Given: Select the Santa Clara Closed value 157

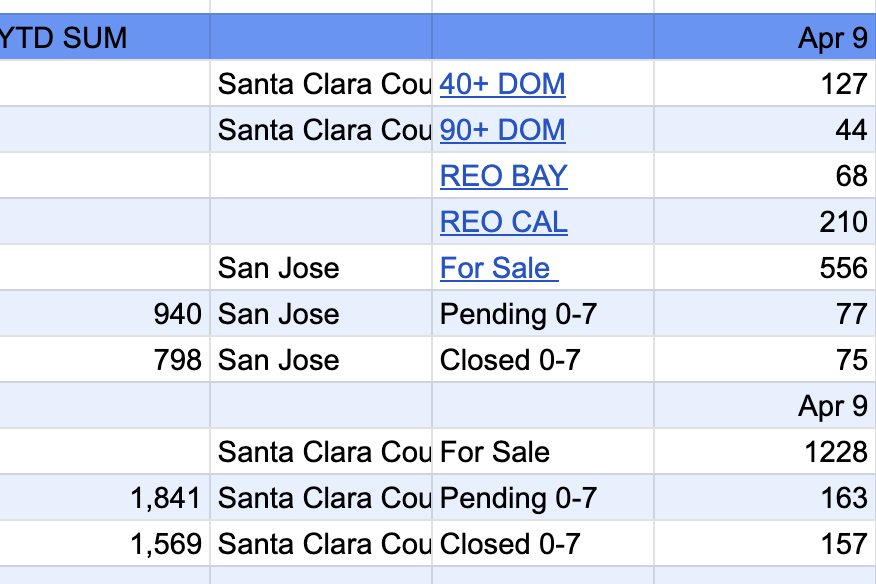Looking at the screenshot, I should click(x=765, y=543).
